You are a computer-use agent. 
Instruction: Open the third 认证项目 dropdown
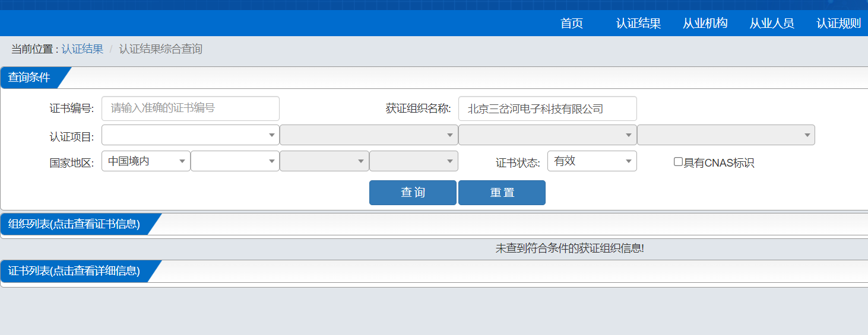(547, 135)
